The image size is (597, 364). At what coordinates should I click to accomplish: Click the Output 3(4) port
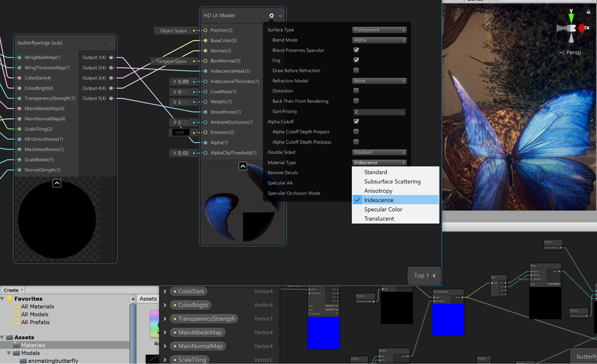click(x=111, y=78)
